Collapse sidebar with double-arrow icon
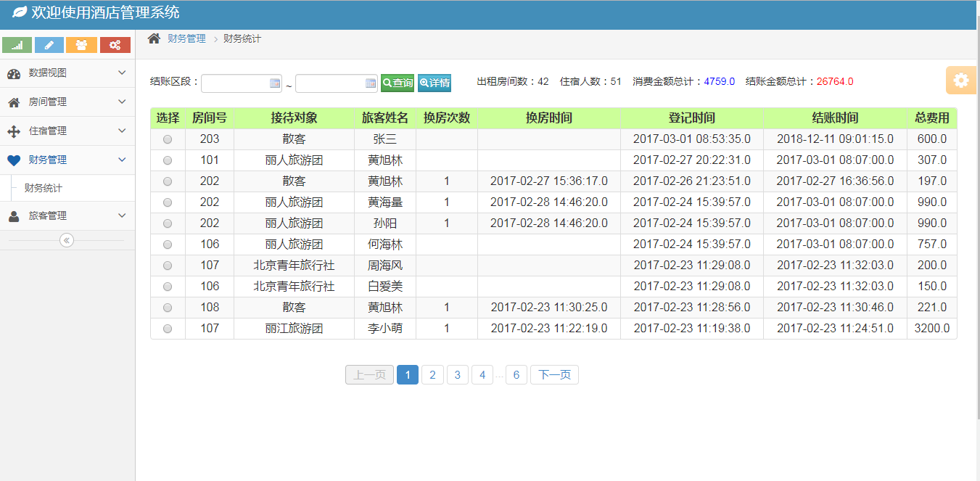Viewport: 980px width, 481px height. point(67,240)
